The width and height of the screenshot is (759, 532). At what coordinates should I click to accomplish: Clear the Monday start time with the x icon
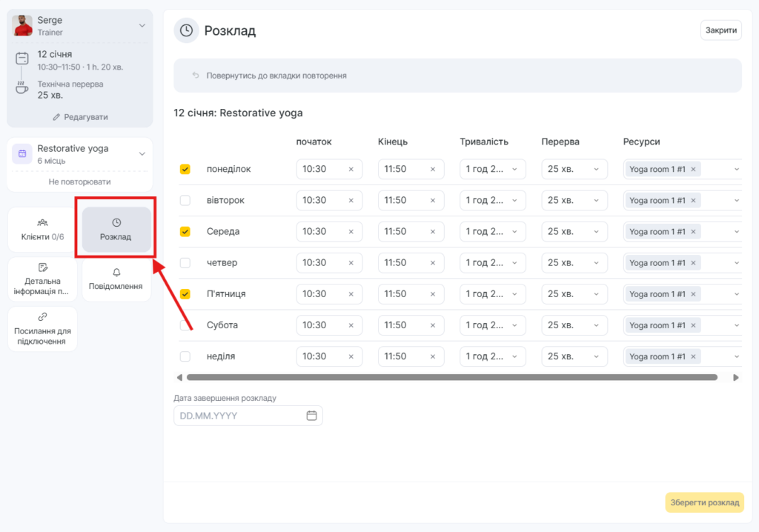(x=351, y=170)
